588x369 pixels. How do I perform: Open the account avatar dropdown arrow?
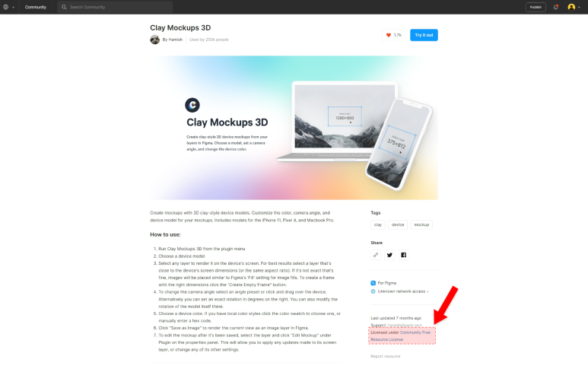click(x=579, y=7)
